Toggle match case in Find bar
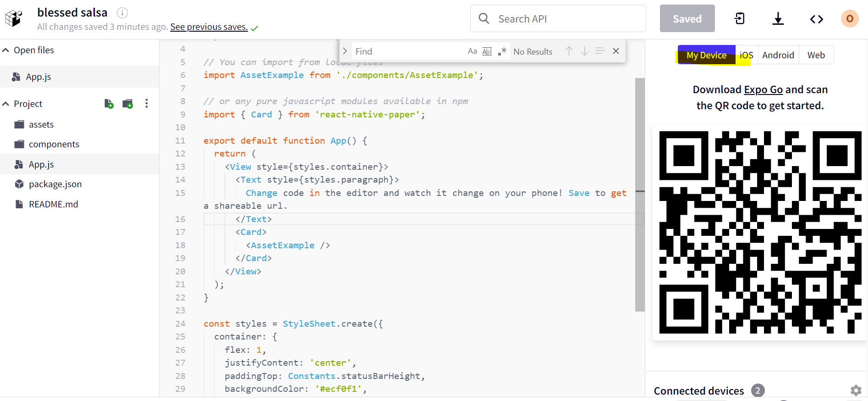The image size is (868, 401). [472, 51]
